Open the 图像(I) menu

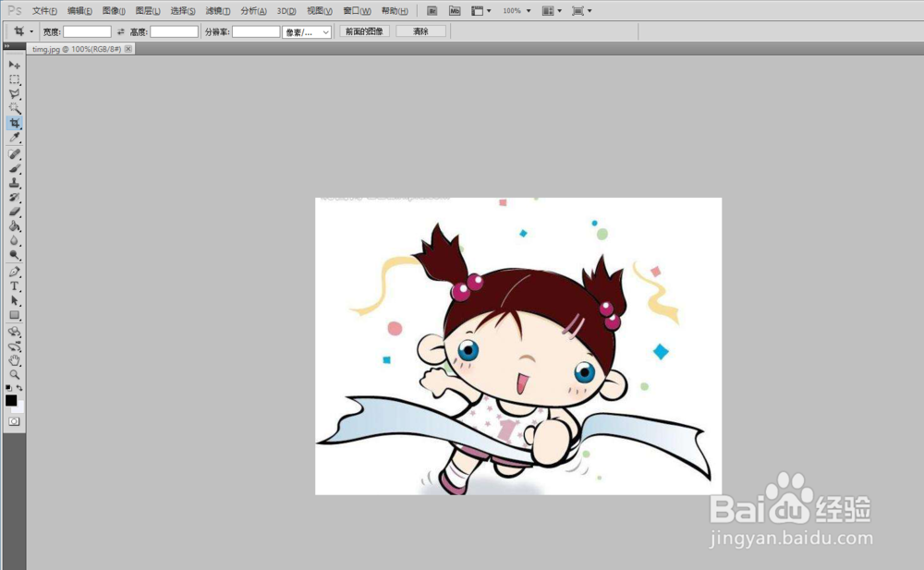[114, 10]
